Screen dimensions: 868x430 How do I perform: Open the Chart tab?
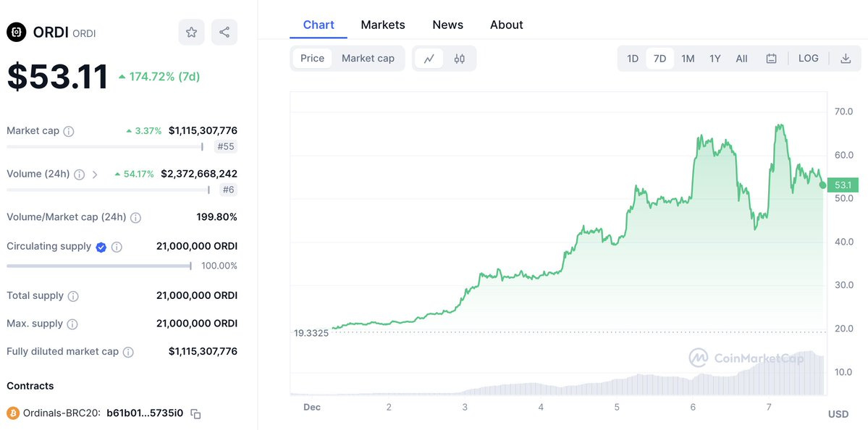coord(319,25)
